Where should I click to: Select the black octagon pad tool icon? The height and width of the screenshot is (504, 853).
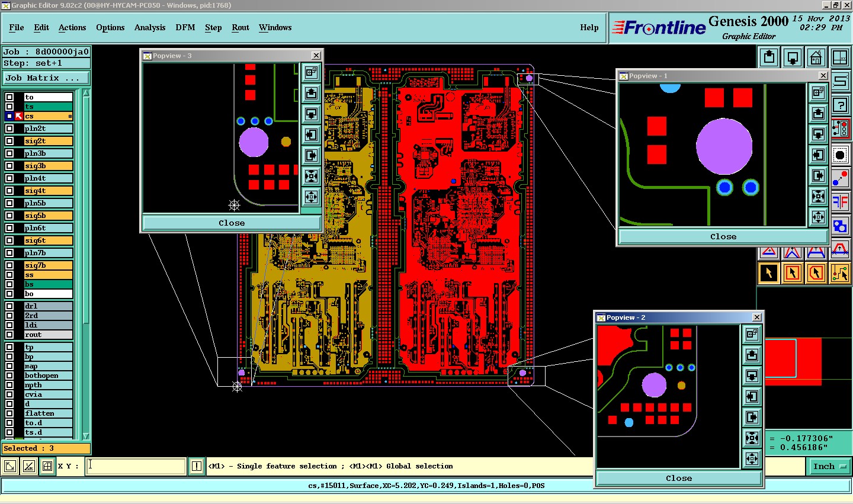[x=840, y=155]
